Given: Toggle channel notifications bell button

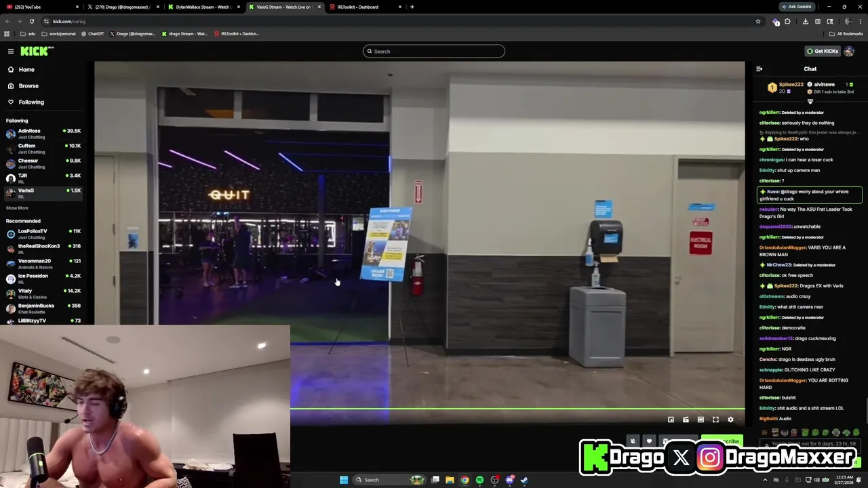Looking at the screenshot, I should 633,441.
